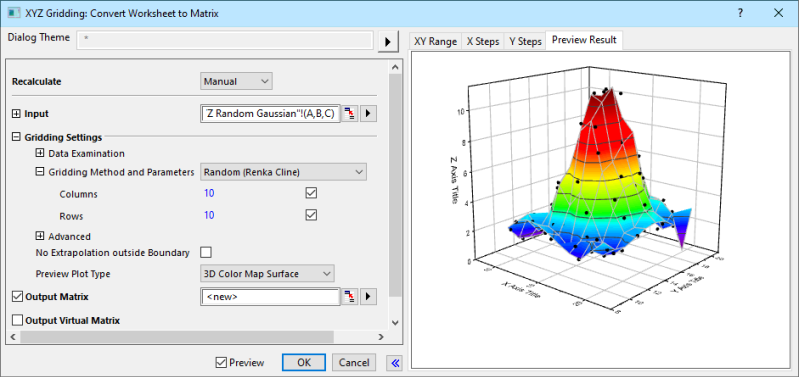Image resolution: width=799 pixels, height=377 pixels.
Task: Click the Dialog Theme field
Action: (x=224, y=41)
